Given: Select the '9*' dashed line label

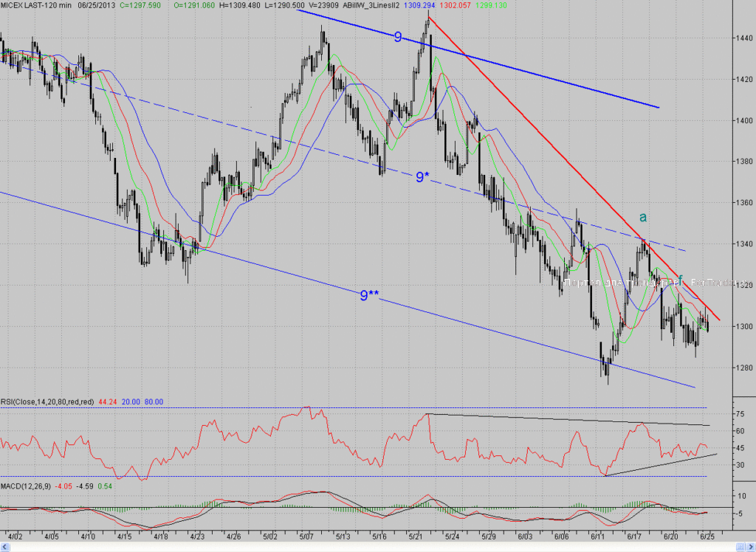Looking at the screenshot, I should click(x=422, y=177).
